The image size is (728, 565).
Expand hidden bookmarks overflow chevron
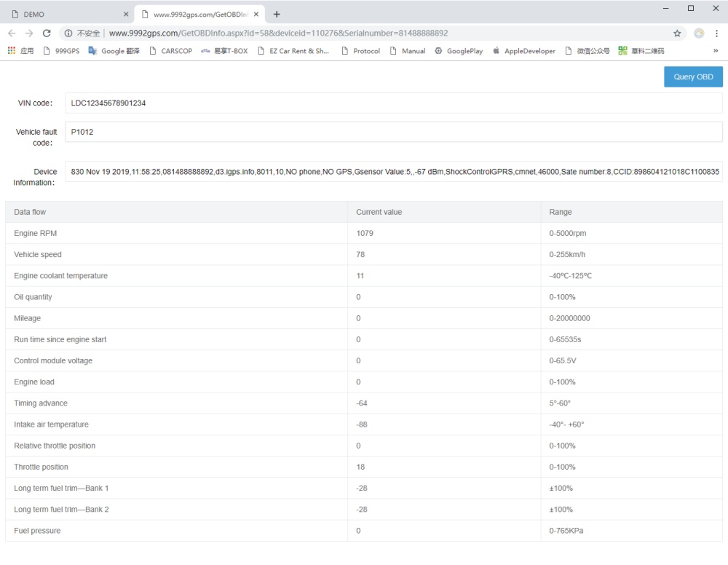tap(716, 51)
